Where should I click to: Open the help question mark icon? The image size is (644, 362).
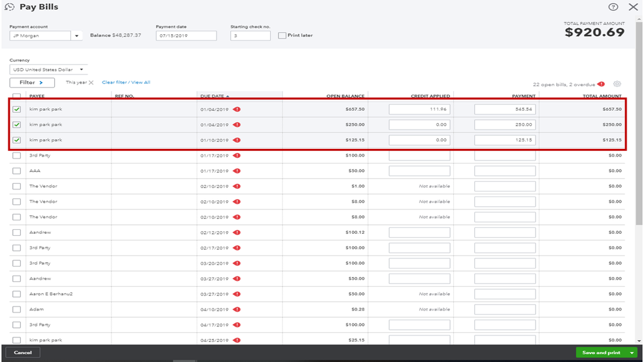click(613, 6)
